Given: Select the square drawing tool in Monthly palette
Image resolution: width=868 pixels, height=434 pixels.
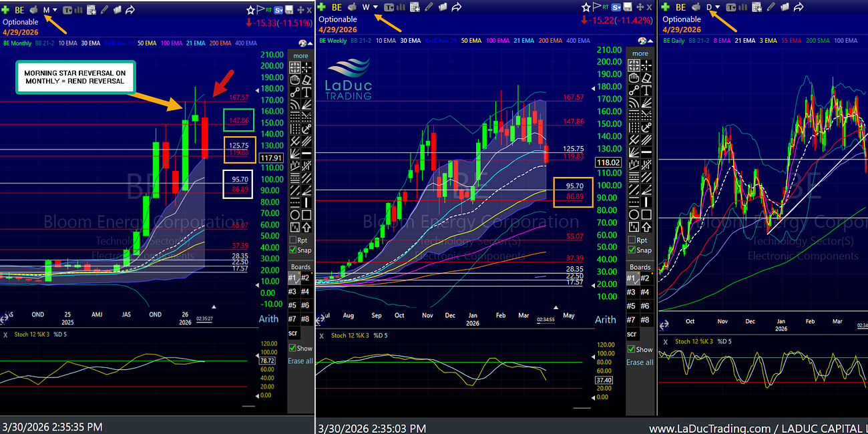Looking at the screenshot, I should pos(306,215).
